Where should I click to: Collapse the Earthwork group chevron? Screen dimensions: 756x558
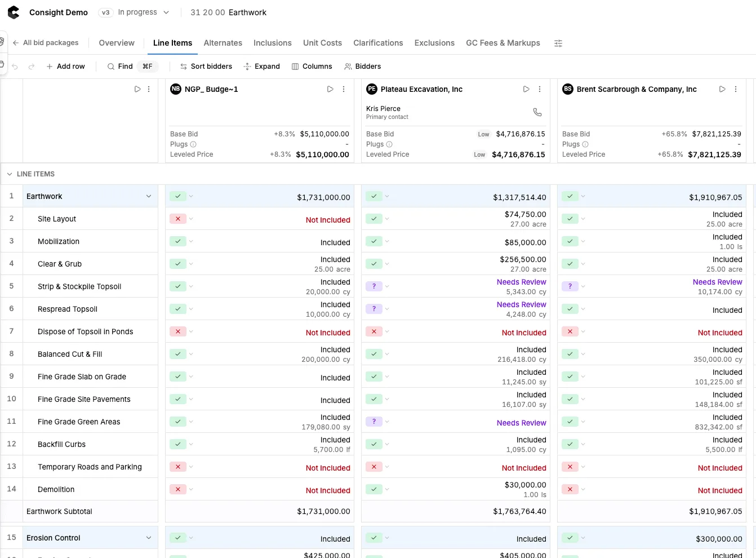point(149,196)
